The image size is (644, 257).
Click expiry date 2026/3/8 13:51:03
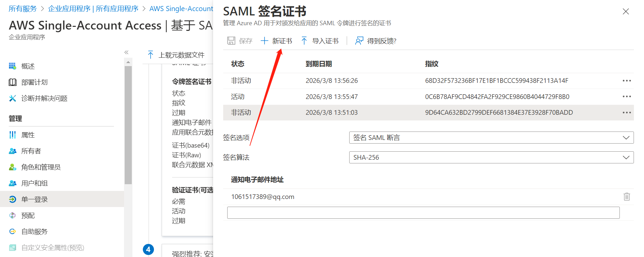pos(331,112)
